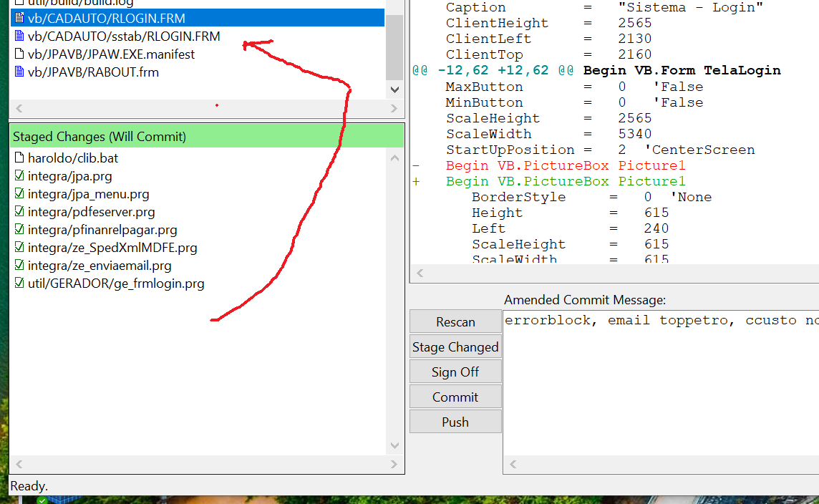Click up arrow of staged list scrollbar

click(395, 157)
